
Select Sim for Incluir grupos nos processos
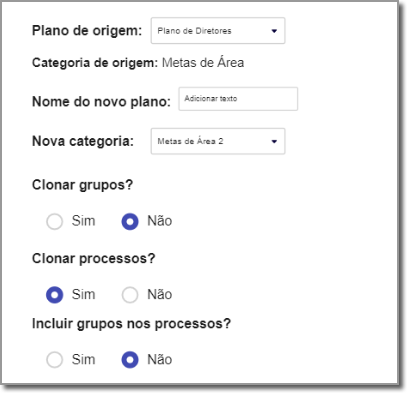click(55, 360)
